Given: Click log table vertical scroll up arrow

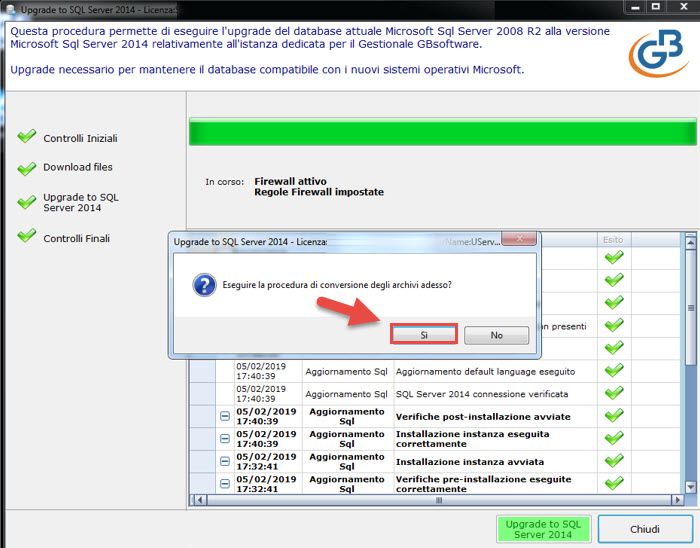Looking at the screenshot, I should 690,243.
